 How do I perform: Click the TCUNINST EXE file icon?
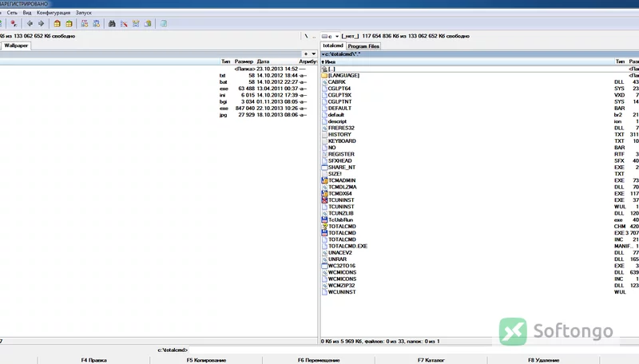pyautogui.click(x=324, y=200)
